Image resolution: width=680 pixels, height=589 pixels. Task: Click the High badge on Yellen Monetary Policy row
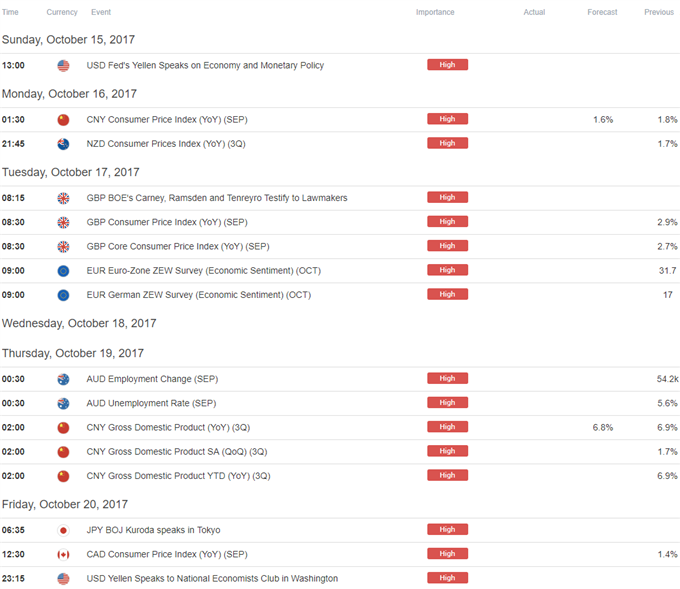[448, 65]
